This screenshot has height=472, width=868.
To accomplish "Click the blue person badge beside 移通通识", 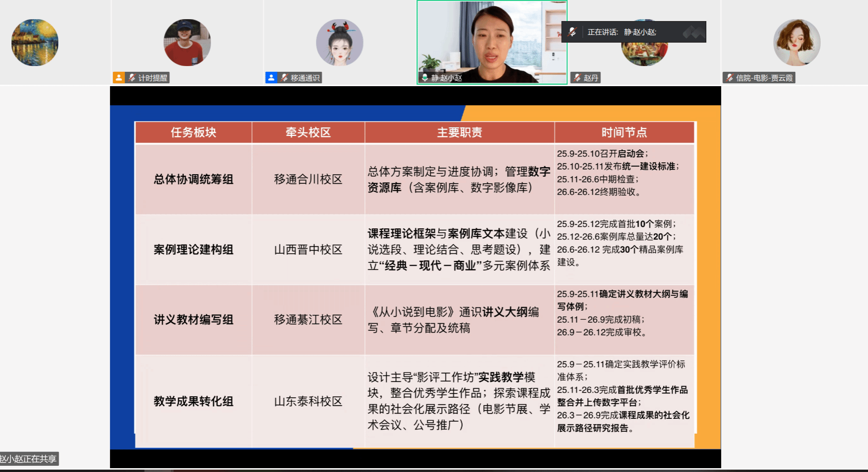I will click(271, 78).
